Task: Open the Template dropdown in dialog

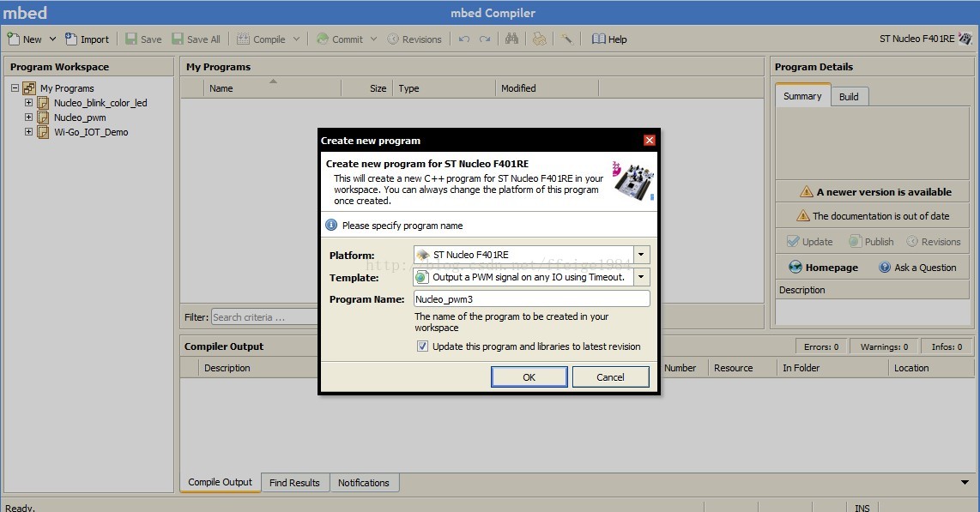Action: pos(641,277)
